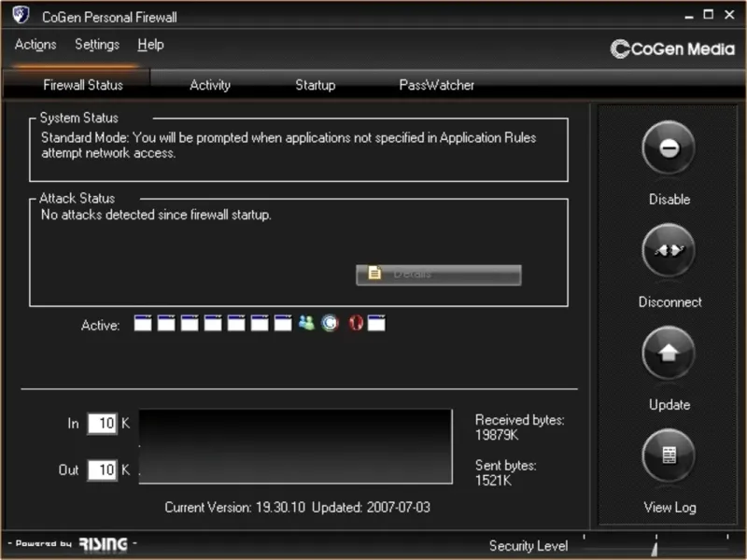
Task: Click the window icon right after the Opera icon
Action: point(376,323)
